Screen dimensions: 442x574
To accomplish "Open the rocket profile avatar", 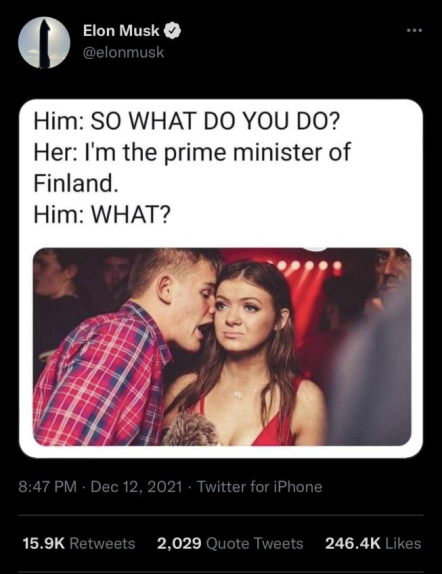I will 44,42.
